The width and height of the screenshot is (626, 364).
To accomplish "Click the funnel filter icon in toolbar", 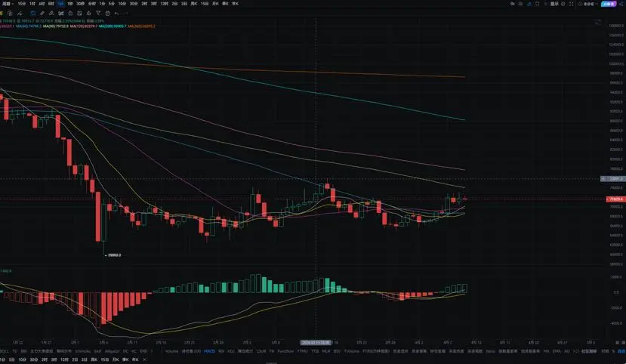I will (98, 13).
